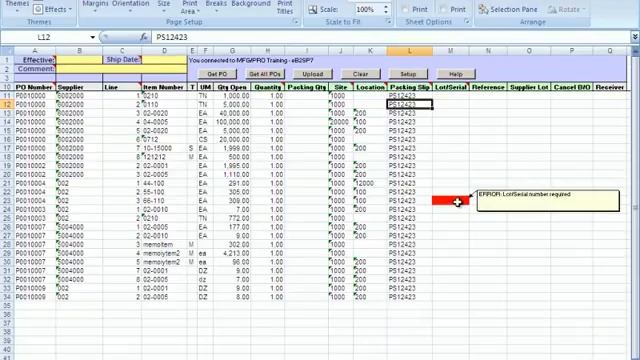Click the Get PO button
The height and width of the screenshot is (360, 640).
tap(217, 74)
